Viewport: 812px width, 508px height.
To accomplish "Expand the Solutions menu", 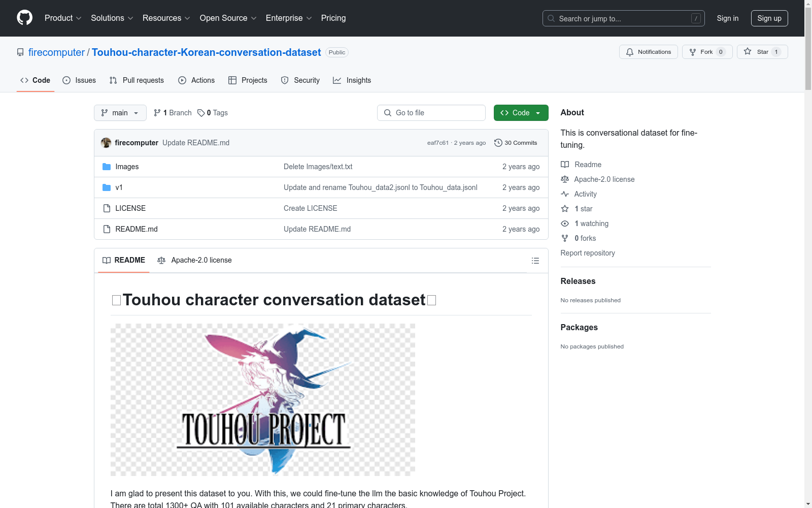I will tap(112, 18).
